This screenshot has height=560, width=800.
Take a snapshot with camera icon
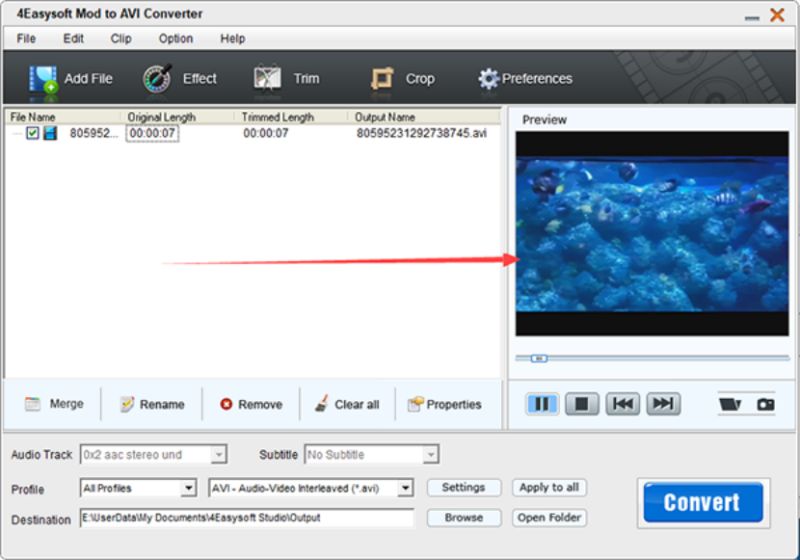(765, 404)
